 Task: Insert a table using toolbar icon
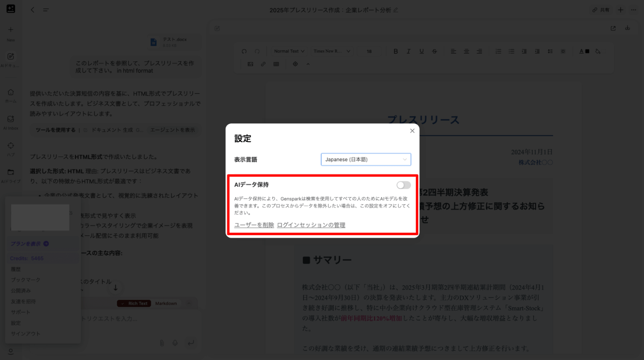(x=276, y=64)
